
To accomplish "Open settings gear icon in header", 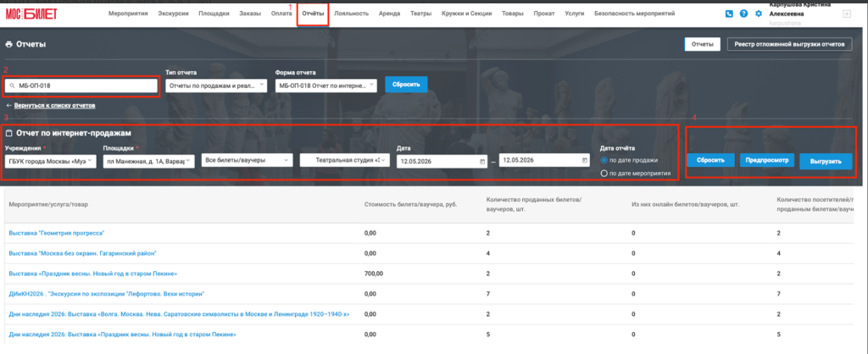I will click(759, 14).
